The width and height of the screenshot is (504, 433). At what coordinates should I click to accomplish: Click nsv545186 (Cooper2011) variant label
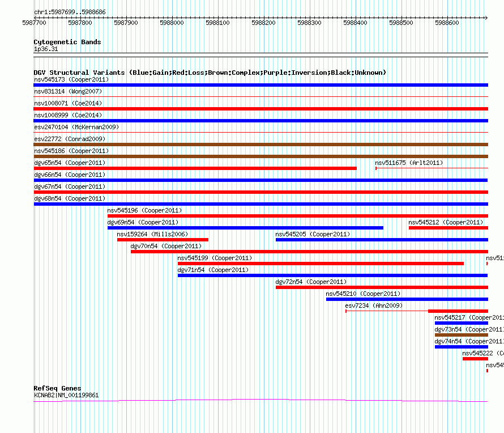click(x=71, y=151)
